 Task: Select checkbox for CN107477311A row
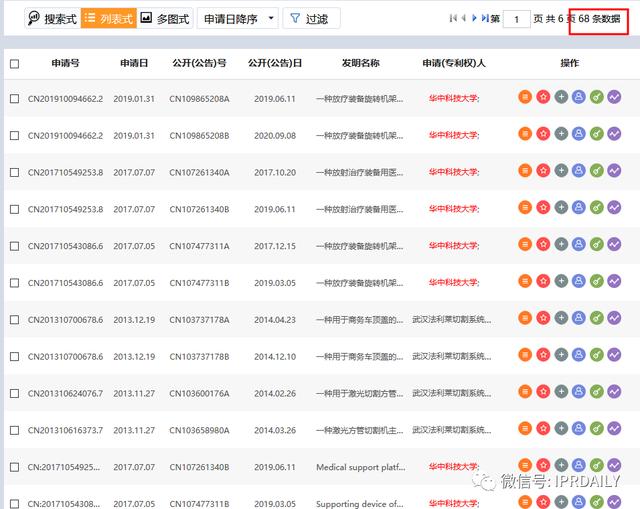pyautogui.click(x=14, y=246)
